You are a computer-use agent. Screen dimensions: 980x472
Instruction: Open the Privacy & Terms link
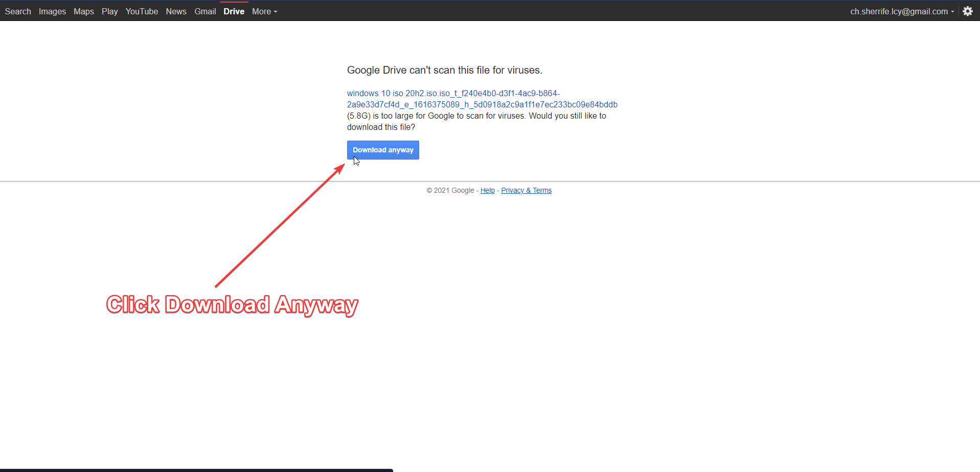tap(526, 190)
